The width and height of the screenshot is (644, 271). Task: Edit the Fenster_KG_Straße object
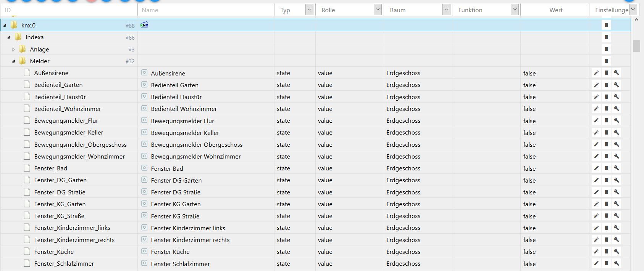[596, 216]
